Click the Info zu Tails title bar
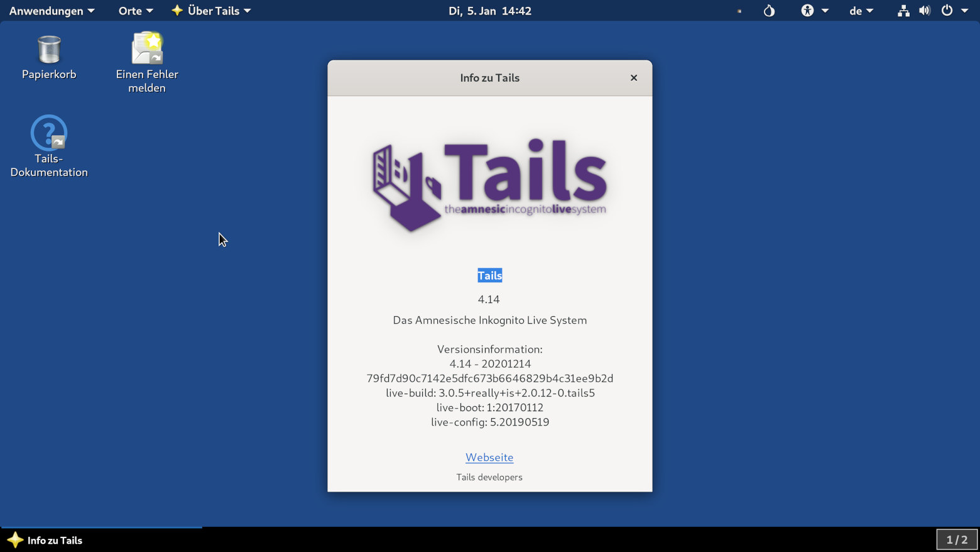980x552 pixels. pyautogui.click(x=489, y=78)
